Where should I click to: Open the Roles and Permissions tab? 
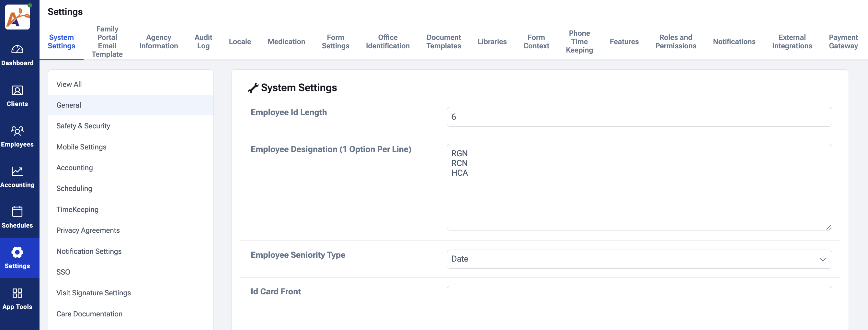tap(676, 41)
